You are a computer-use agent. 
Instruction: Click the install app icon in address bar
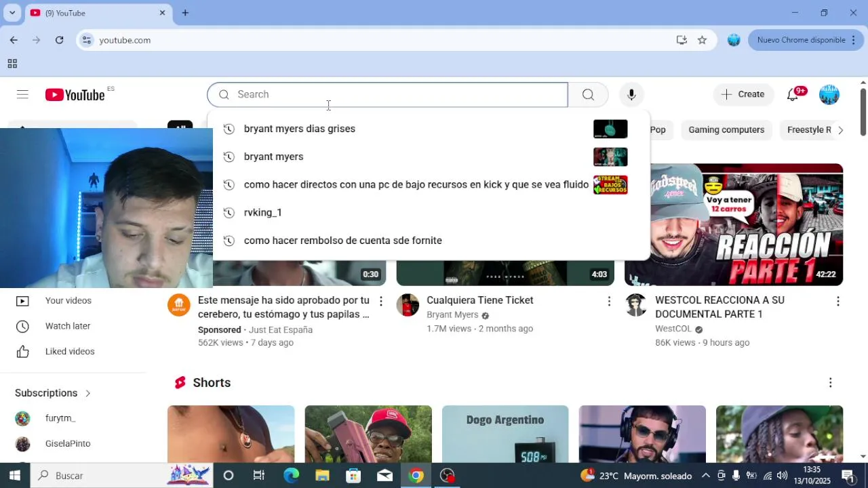point(682,40)
